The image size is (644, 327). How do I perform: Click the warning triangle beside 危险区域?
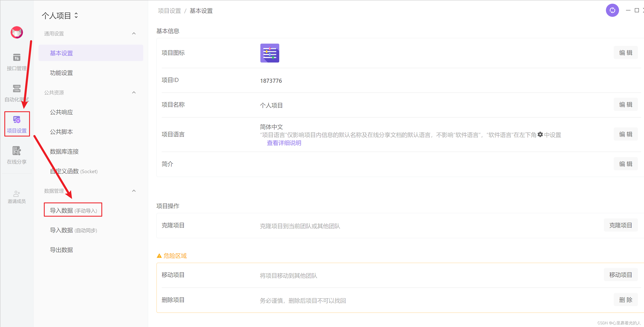159,256
